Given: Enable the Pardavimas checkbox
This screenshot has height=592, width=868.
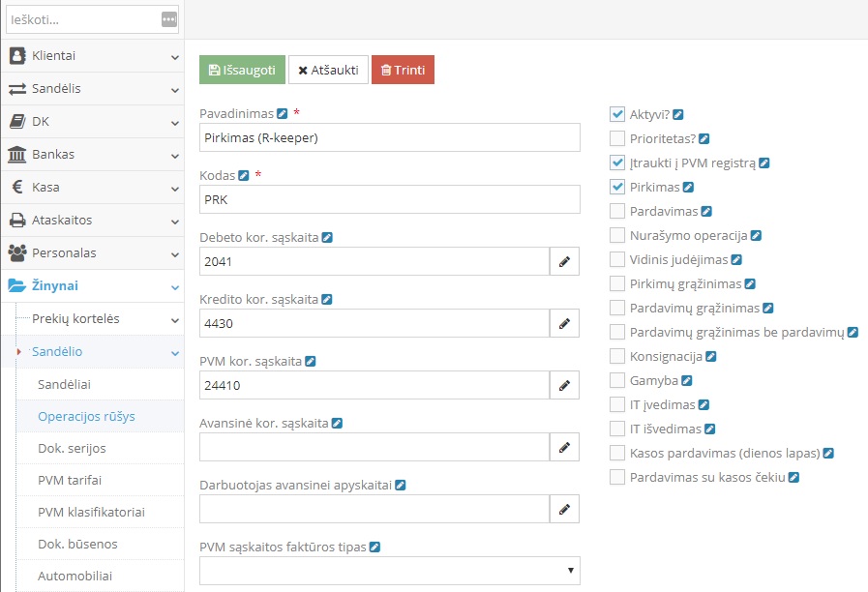Looking at the screenshot, I should (x=617, y=211).
